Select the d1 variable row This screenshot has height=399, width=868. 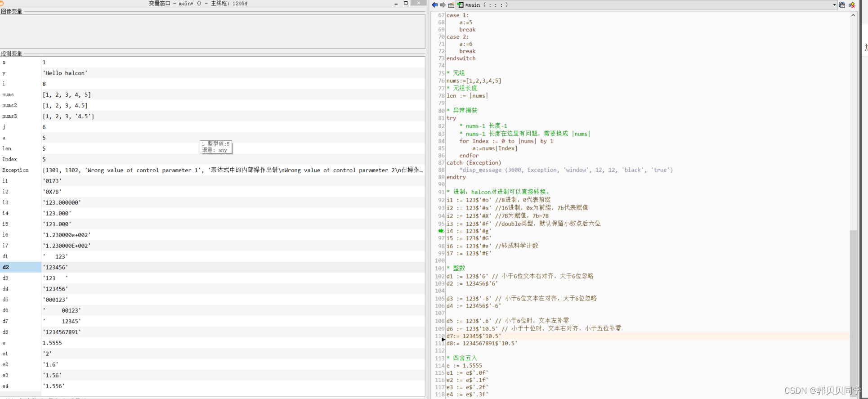point(212,256)
